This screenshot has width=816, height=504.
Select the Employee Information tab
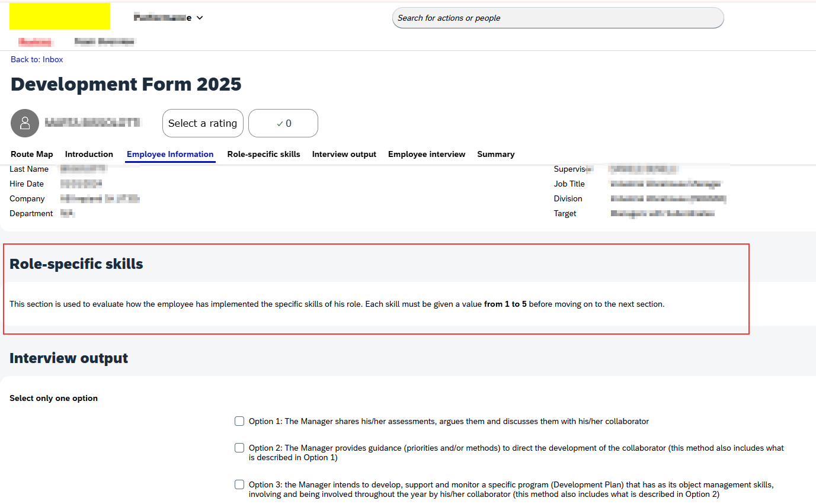(170, 154)
